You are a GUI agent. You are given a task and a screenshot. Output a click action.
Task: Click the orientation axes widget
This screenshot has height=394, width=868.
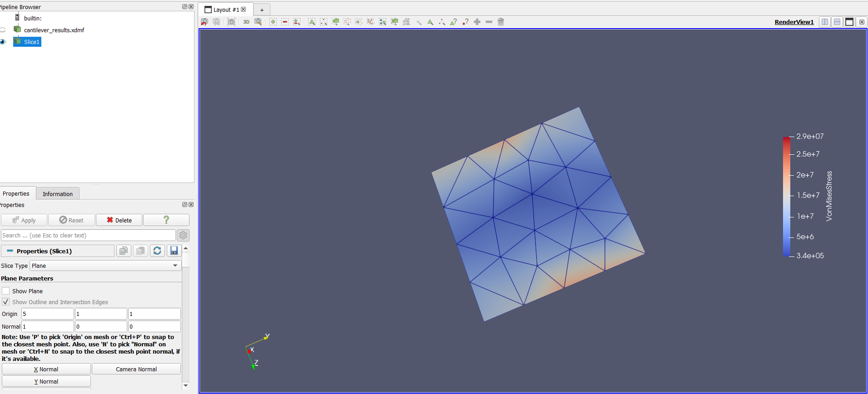tap(257, 352)
